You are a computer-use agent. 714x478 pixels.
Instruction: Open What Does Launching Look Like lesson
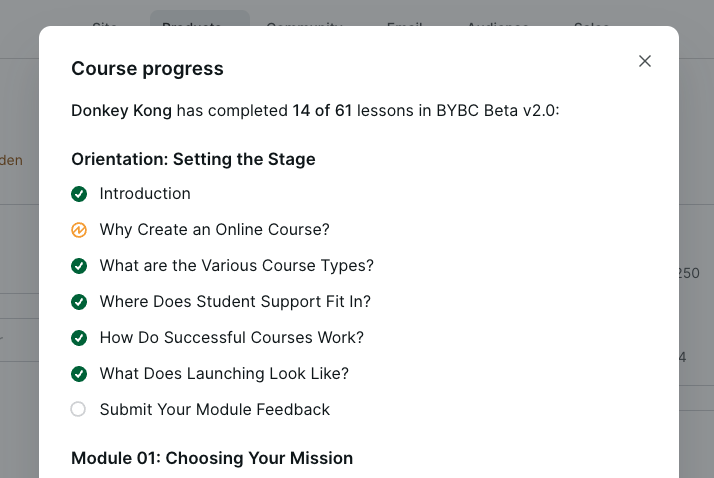(224, 374)
